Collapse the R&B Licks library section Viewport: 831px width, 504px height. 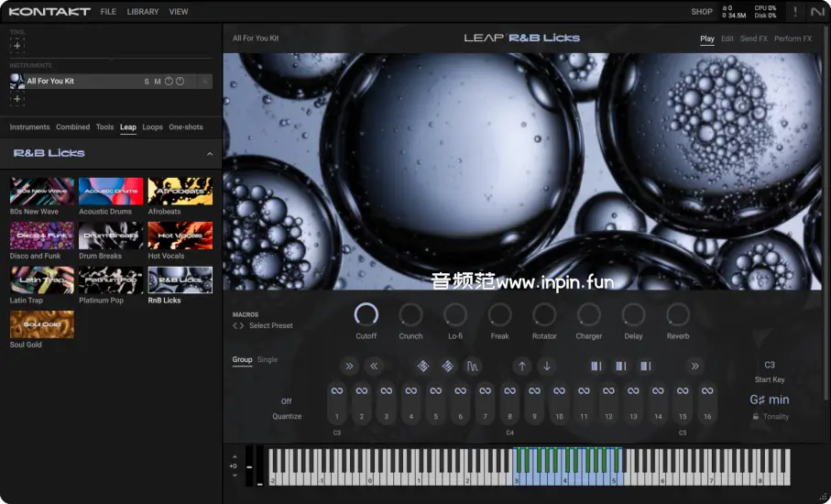[209, 154]
